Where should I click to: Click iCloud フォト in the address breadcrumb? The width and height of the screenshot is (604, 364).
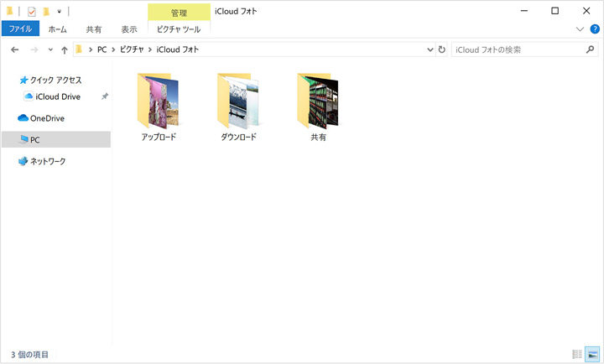click(x=178, y=49)
